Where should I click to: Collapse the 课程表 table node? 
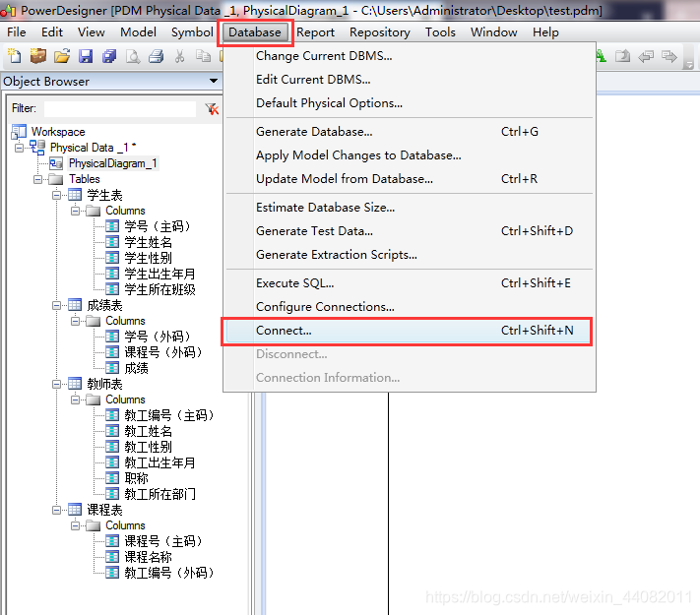pos(57,510)
